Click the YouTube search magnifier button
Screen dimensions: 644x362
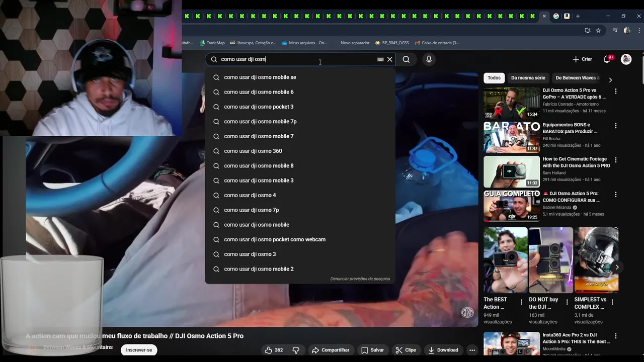click(406, 59)
